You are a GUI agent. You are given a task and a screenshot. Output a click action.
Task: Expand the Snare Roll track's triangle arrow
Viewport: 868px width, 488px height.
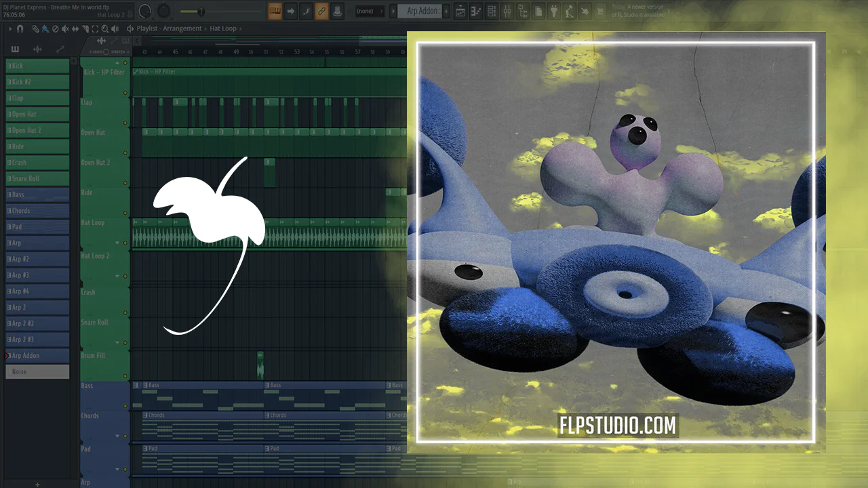pos(117,342)
